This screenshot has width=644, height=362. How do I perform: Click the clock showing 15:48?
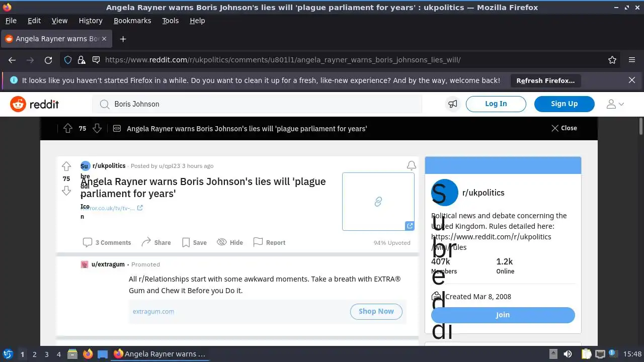[632, 354]
